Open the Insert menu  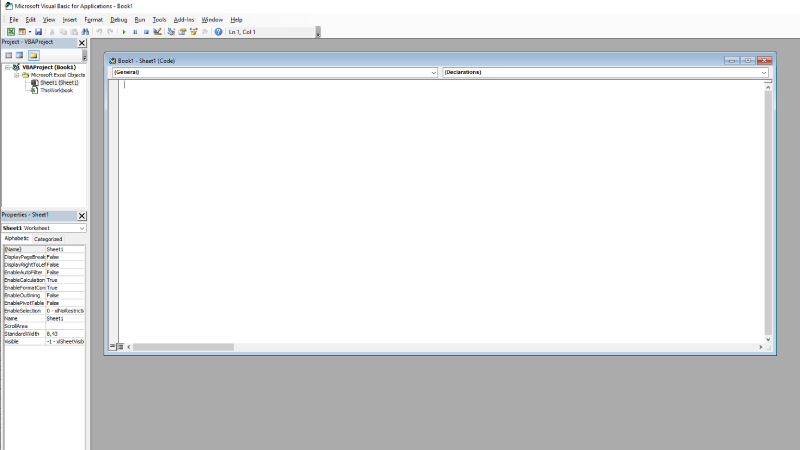click(69, 19)
